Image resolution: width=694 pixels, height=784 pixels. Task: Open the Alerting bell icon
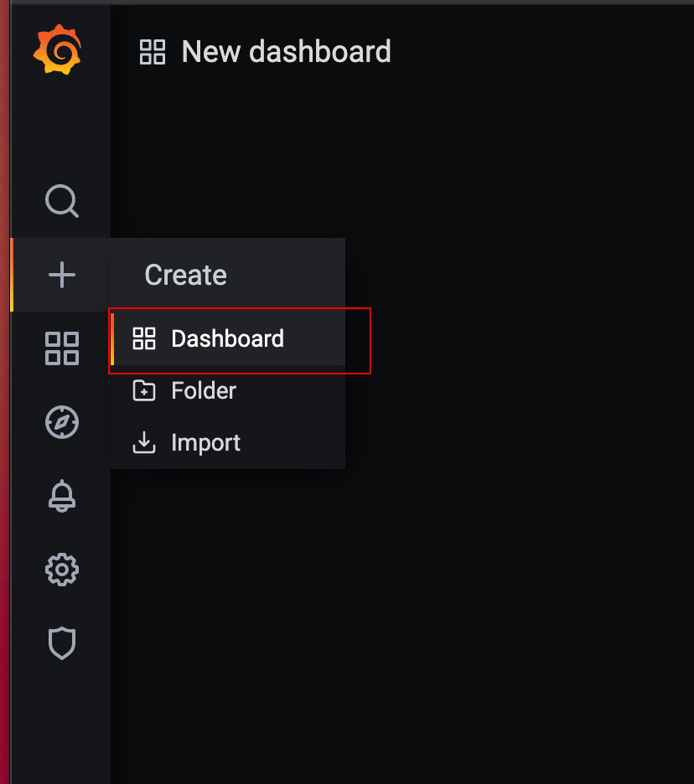point(61,496)
